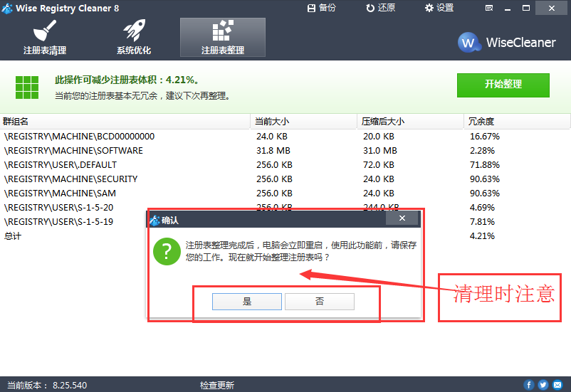Click 4.21% total redundancy value

pos(482,236)
